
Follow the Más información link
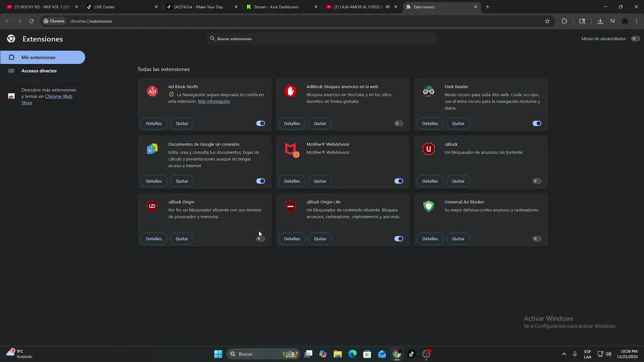pos(214,102)
